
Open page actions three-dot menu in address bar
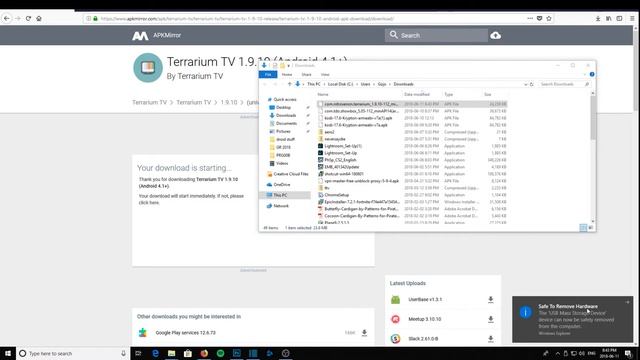tap(530, 18)
